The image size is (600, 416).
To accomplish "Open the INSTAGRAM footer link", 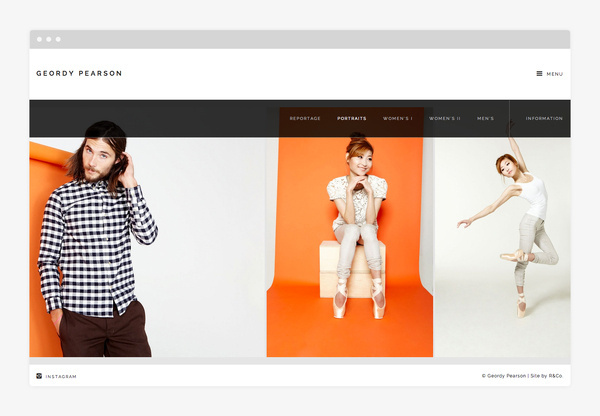I will pyautogui.click(x=61, y=377).
